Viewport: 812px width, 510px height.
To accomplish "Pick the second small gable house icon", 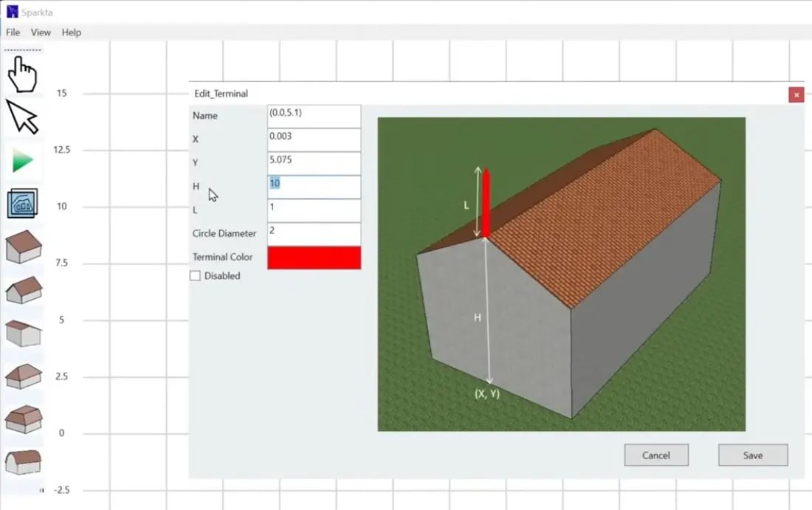I will (x=24, y=290).
